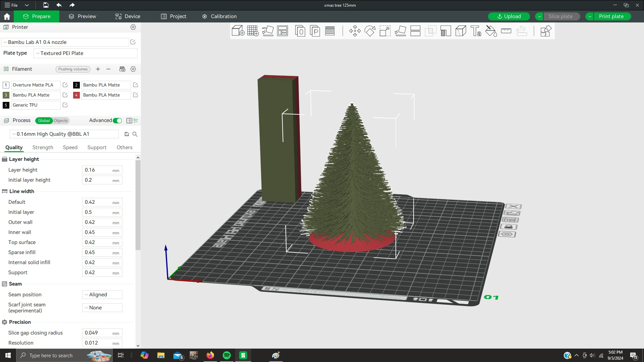644x362 pixels.
Task: Open the Scale tool
Action: [385, 31]
